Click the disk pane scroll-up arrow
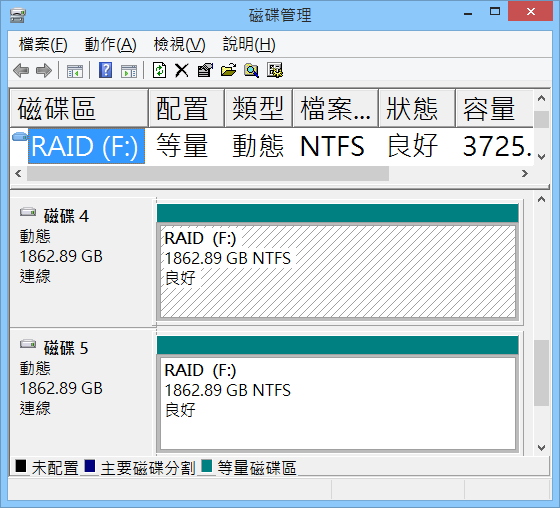Image resolution: width=560 pixels, height=508 pixels. [541, 199]
